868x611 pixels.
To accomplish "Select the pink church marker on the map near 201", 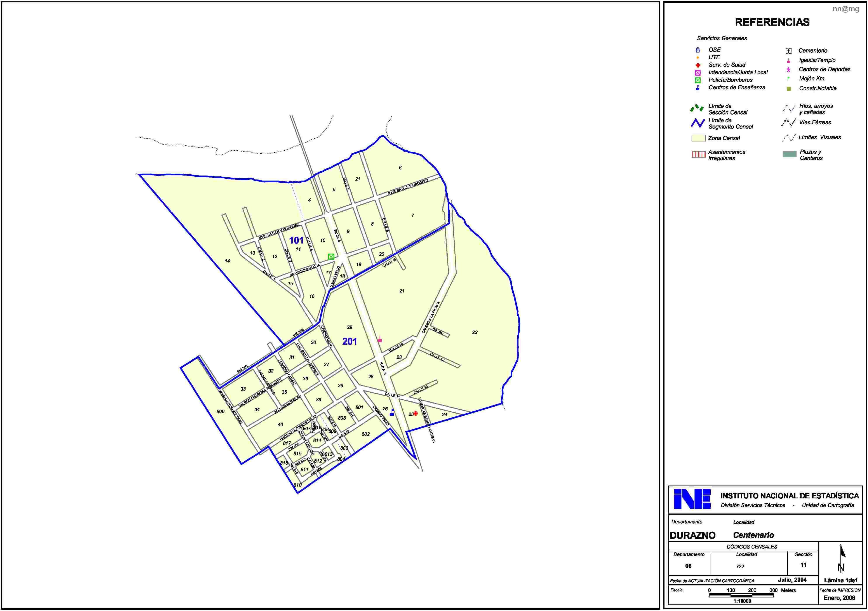I will pos(380,339).
